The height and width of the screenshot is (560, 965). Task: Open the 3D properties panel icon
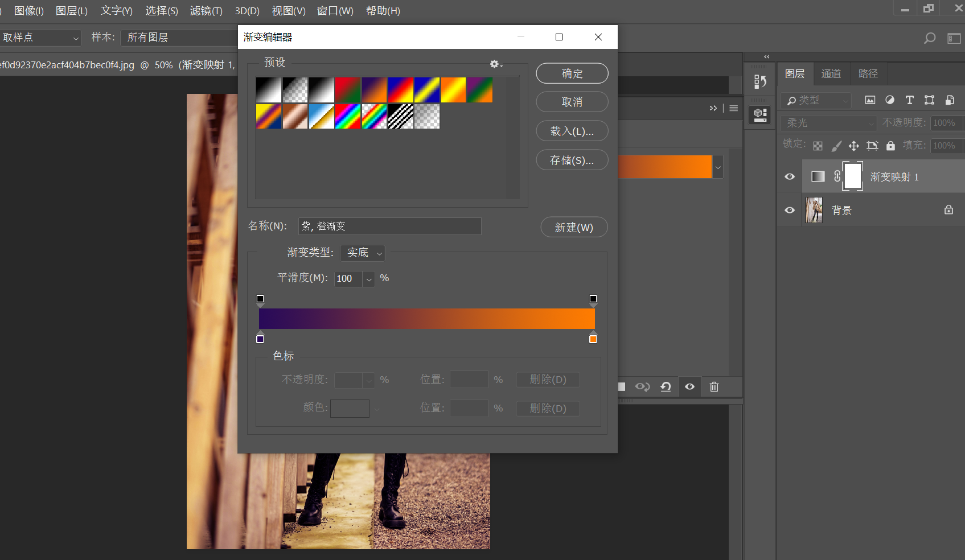click(x=760, y=115)
